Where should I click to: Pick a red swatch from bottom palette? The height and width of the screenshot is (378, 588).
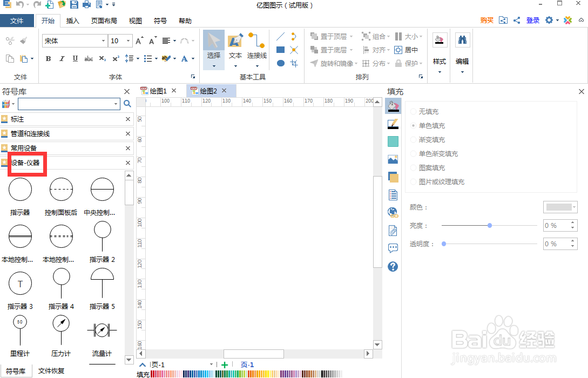pos(152,374)
